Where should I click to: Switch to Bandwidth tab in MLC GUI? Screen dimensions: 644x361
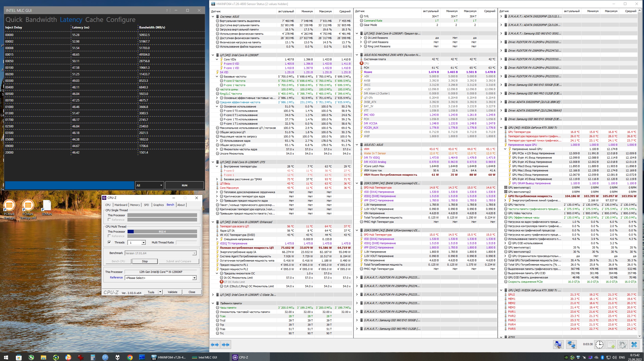point(41,20)
